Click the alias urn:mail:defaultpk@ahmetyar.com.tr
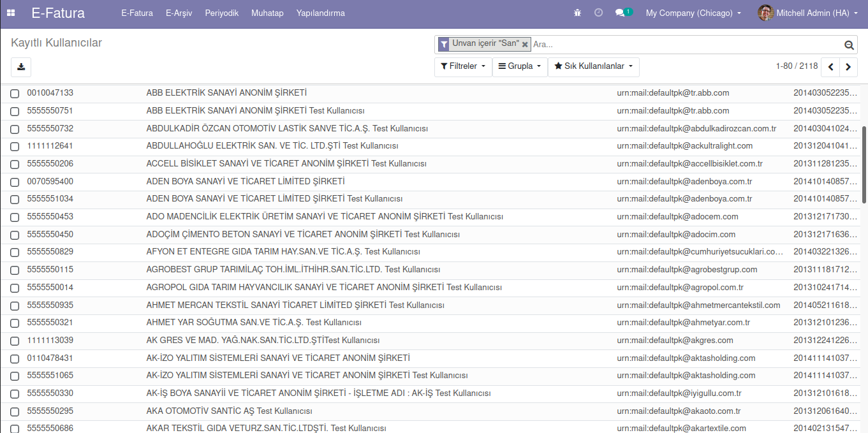The height and width of the screenshot is (433, 868). click(x=683, y=323)
